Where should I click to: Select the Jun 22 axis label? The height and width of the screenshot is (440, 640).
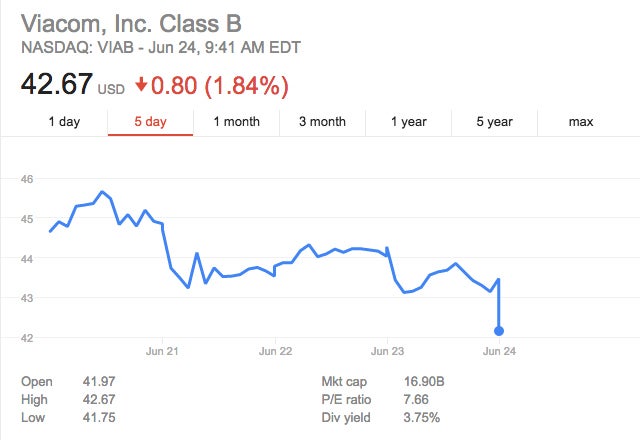pyautogui.click(x=275, y=351)
